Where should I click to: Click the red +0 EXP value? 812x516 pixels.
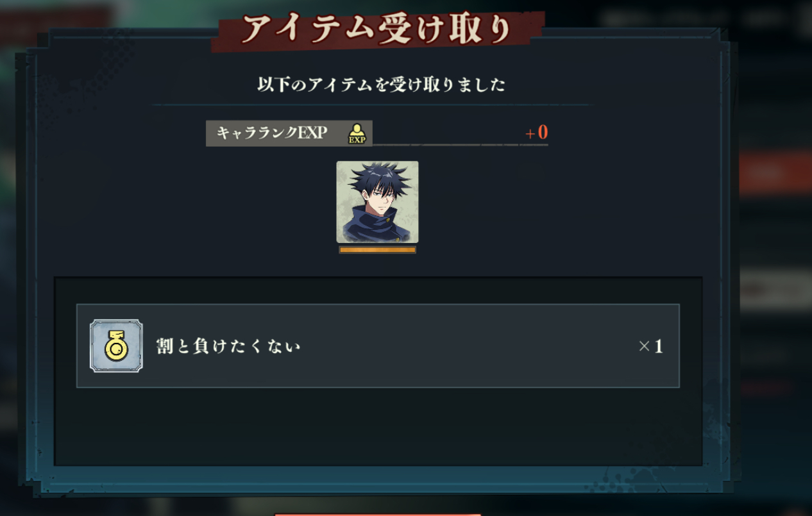536,133
